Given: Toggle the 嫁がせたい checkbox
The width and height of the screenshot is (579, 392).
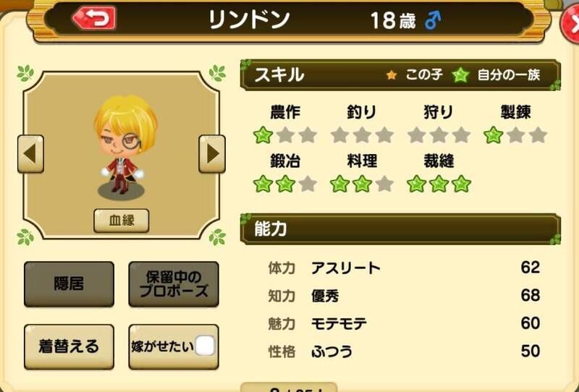Looking at the screenshot, I should 205,346.
